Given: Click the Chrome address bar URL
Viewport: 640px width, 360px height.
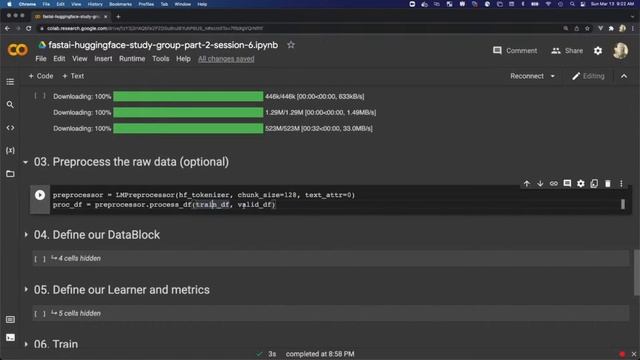Looking at the screenshot, I should click(x=155, y=28).
